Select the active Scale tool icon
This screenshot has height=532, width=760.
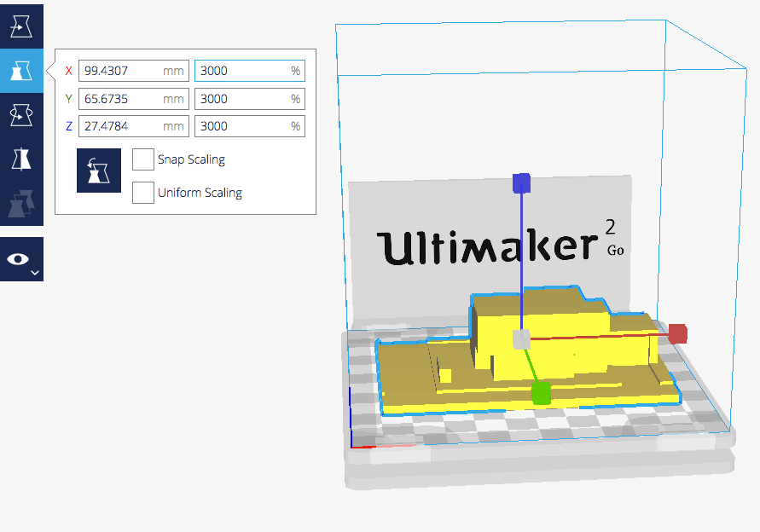pyautogui.click(x=21, y=71)
